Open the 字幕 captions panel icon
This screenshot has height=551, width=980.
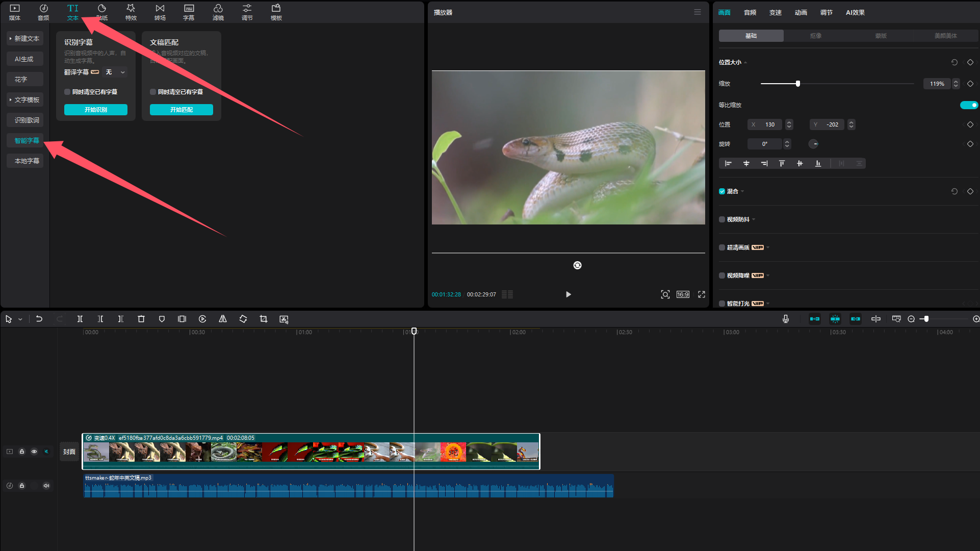(189, 12)
